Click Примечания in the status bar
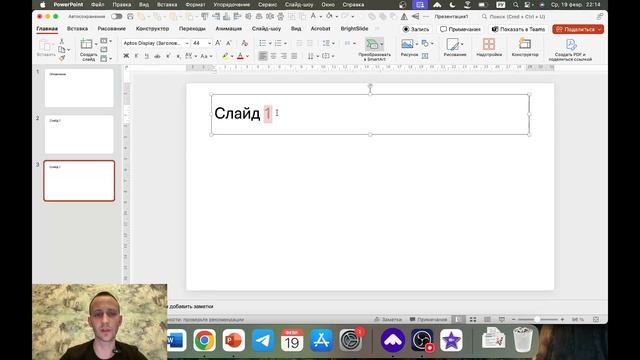 [x=428, y=319]
